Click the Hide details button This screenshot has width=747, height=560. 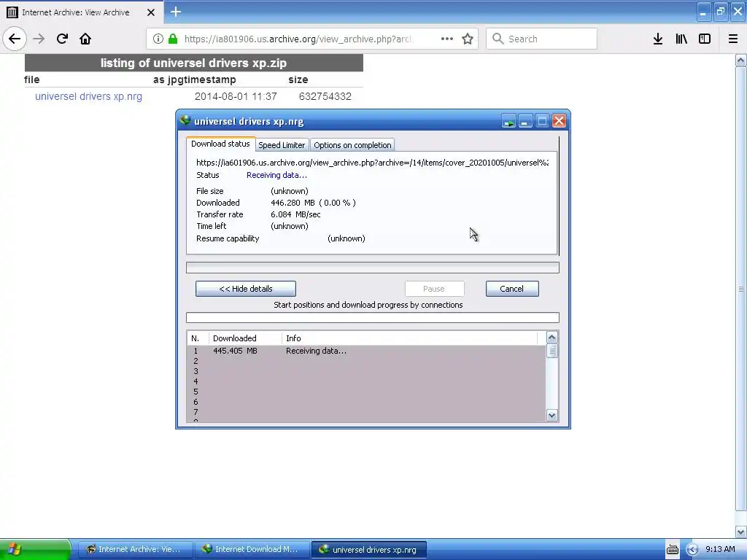click(246, 289)
